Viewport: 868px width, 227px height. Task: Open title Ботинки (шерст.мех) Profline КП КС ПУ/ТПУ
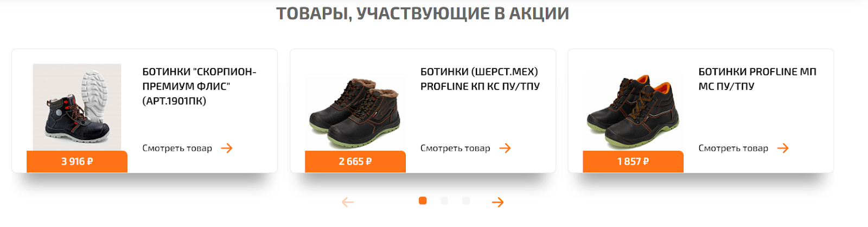point(480,79)
